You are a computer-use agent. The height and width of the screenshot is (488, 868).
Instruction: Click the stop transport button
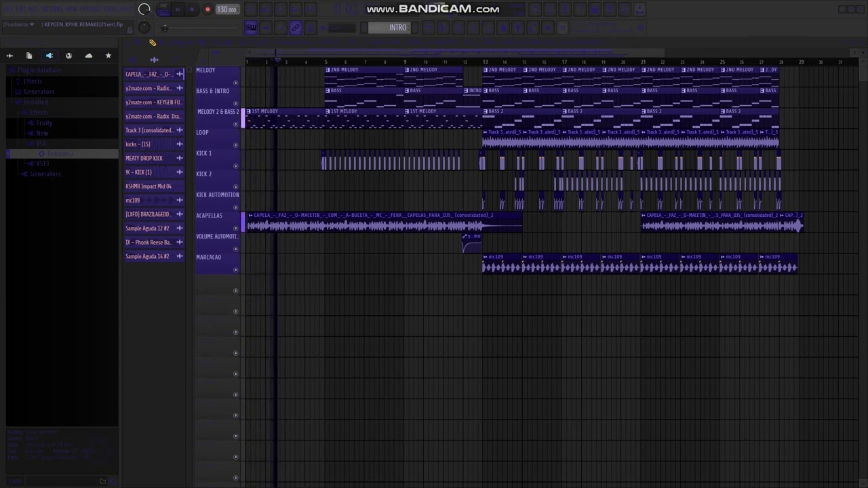192,9
